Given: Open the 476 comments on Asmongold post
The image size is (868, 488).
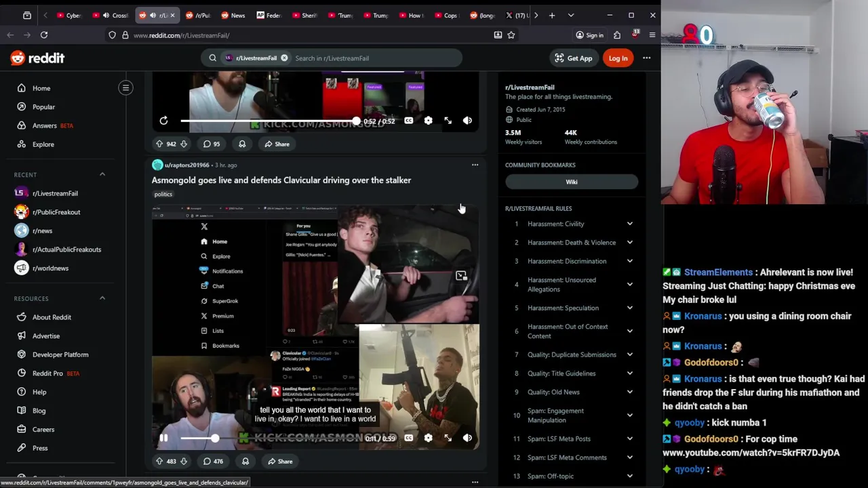Looking at the screenshot, I should pos(213,462).
